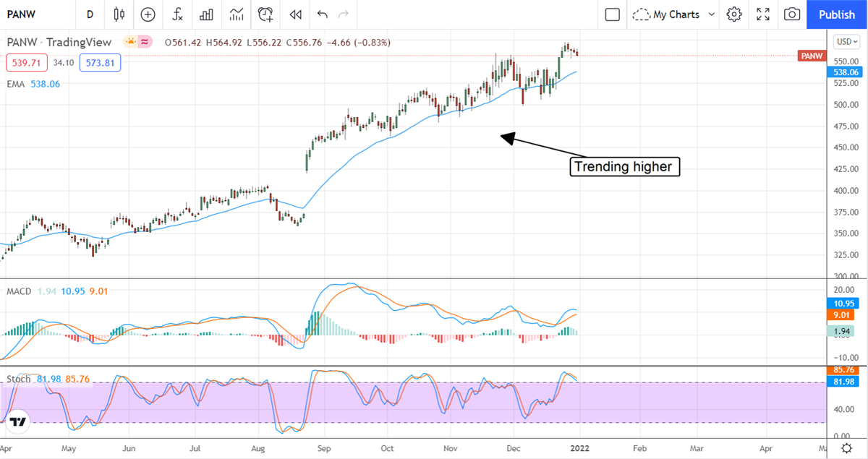Click the blue 538.06 EMA axis label
This screenshot has height=459, width=868.
[x=845, y=72]
